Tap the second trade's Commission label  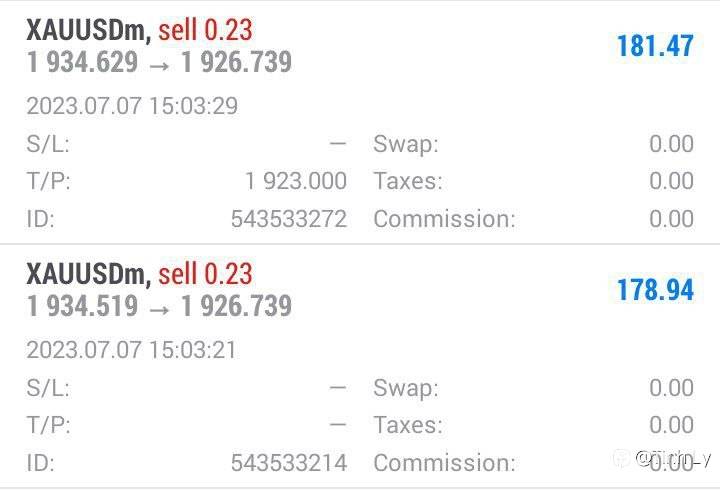[444, 462]
